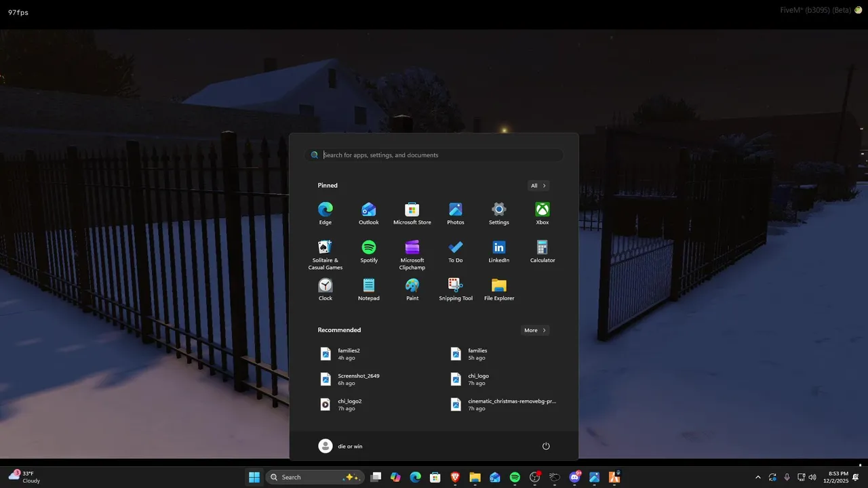The height and width of the screenshot is (488, 868).
Task: Open the Paint app
Action: click(412, 289)
